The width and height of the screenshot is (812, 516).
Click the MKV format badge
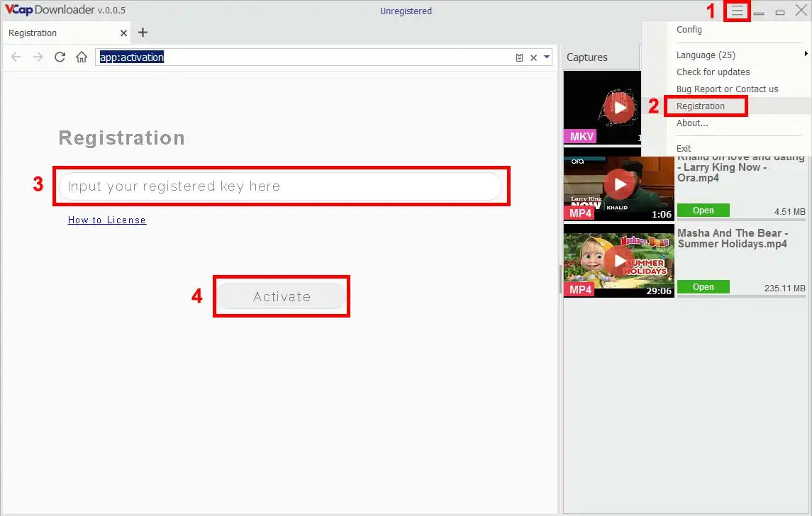click(581, 137)
